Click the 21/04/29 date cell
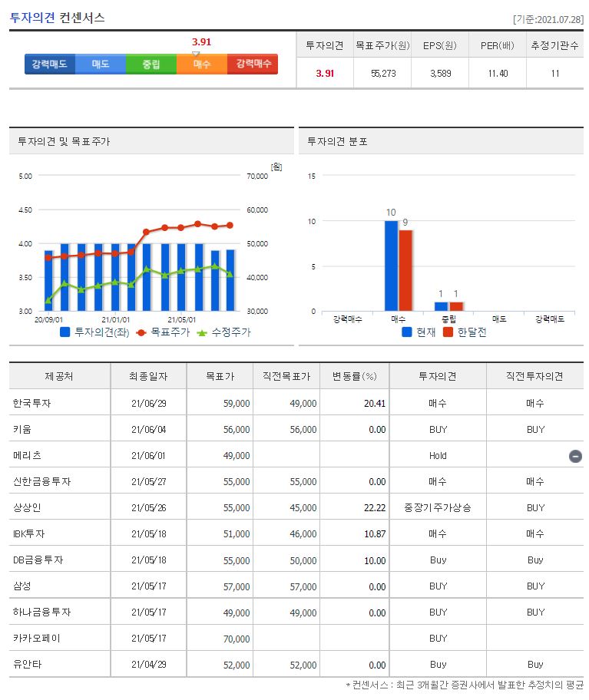Viewport: 589px width, 700px height. [x=149, y=665]
